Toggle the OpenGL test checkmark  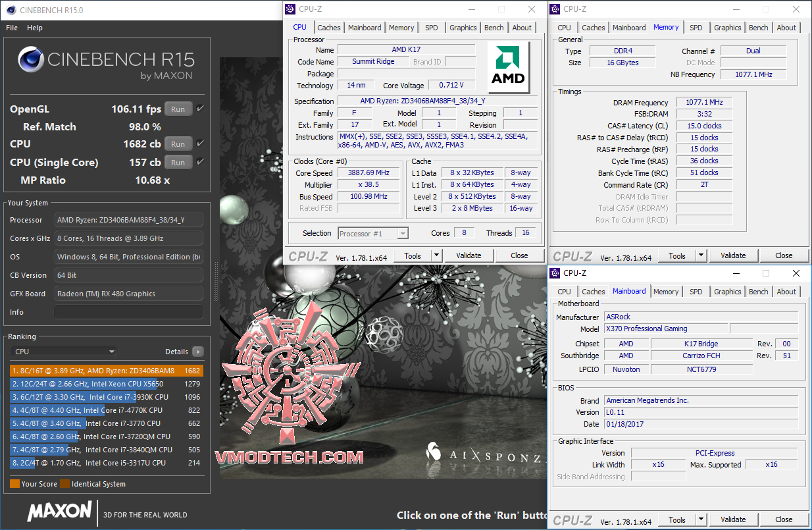pos(200,109)
